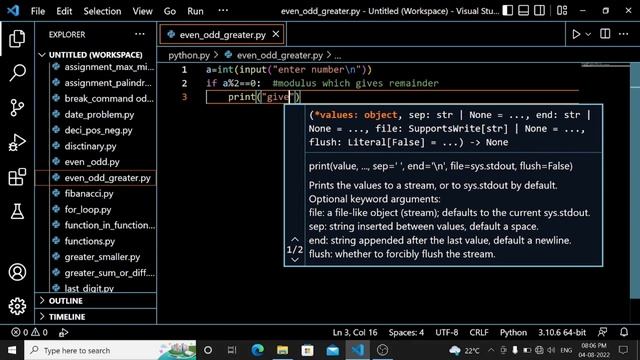Select interpreter 3.10.6 64-bit

coord(562,332)
